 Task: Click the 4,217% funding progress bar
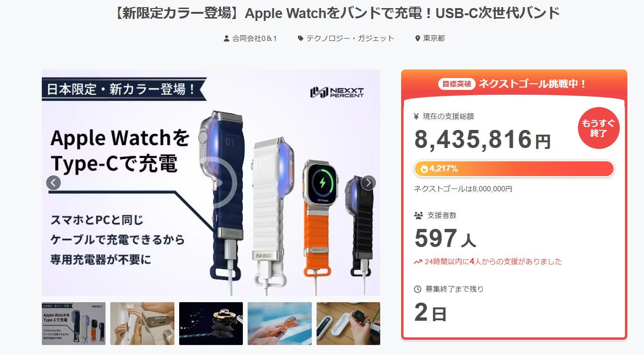click(x=514, y=169)
